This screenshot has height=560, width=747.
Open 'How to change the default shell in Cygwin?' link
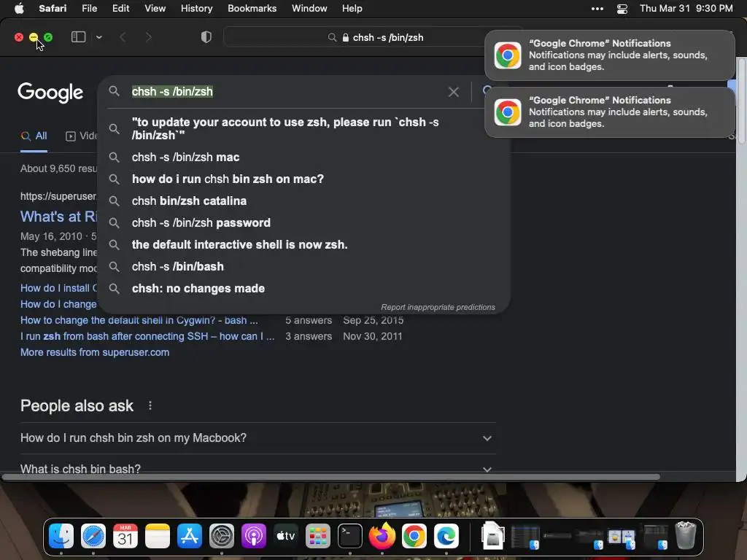(139, 321)
